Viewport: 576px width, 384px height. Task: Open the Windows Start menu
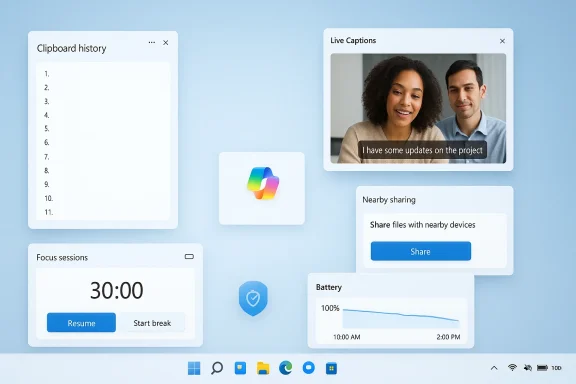click(194, 368)
